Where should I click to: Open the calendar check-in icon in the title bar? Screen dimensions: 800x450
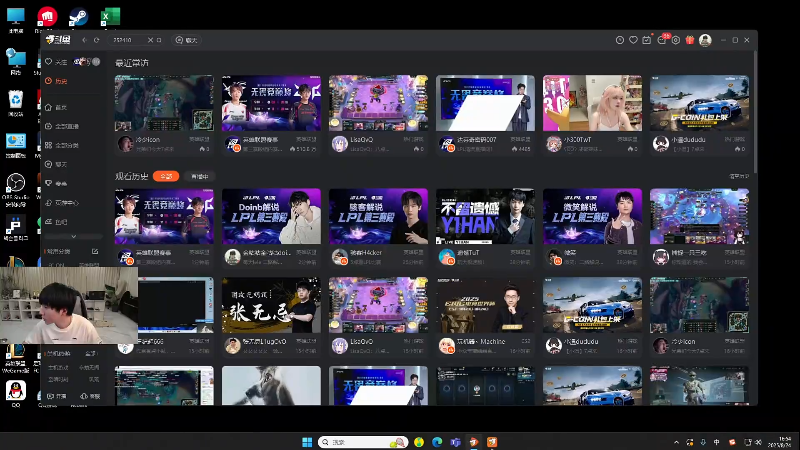[x=647, y=40]
